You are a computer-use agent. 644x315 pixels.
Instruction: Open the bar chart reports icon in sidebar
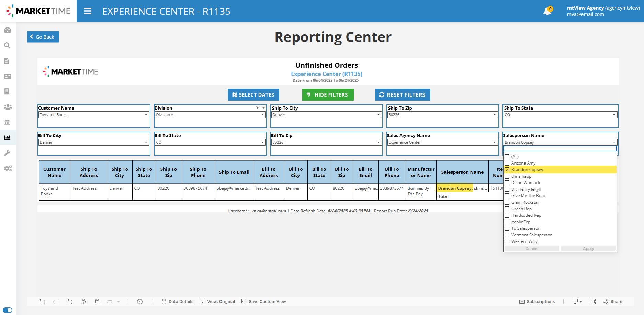tap(7, 138)
